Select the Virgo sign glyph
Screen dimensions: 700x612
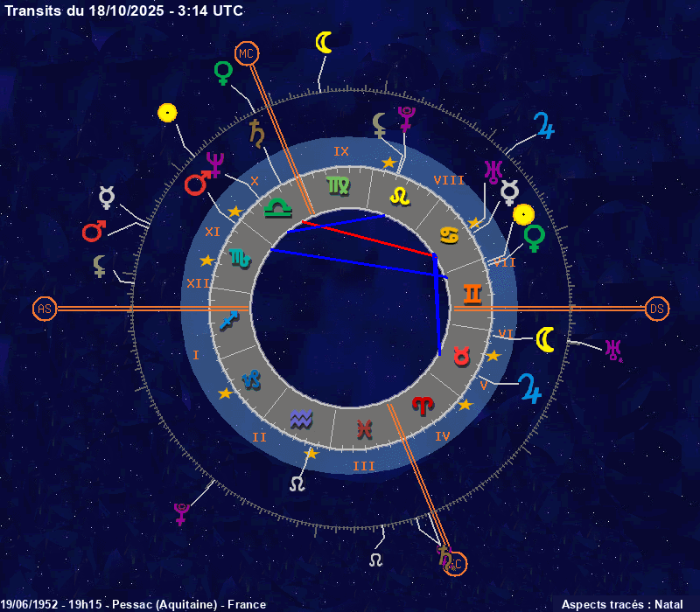click(x=336, y=185)
